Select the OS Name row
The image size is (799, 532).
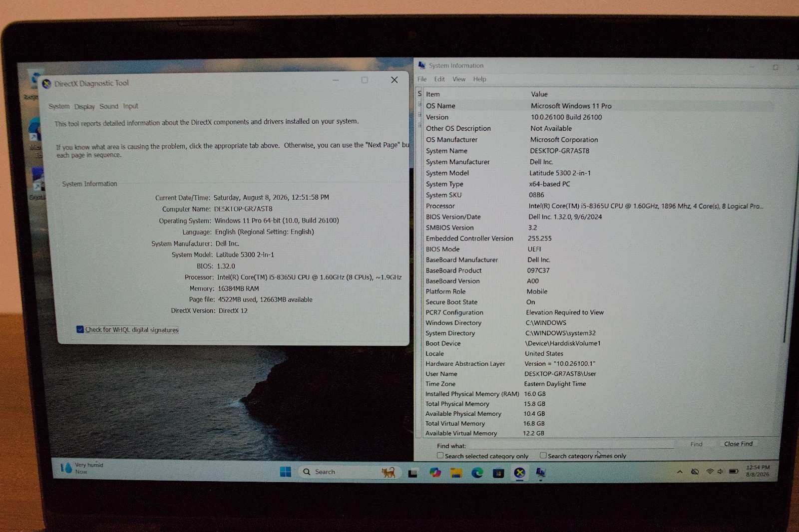coord(599,106)
